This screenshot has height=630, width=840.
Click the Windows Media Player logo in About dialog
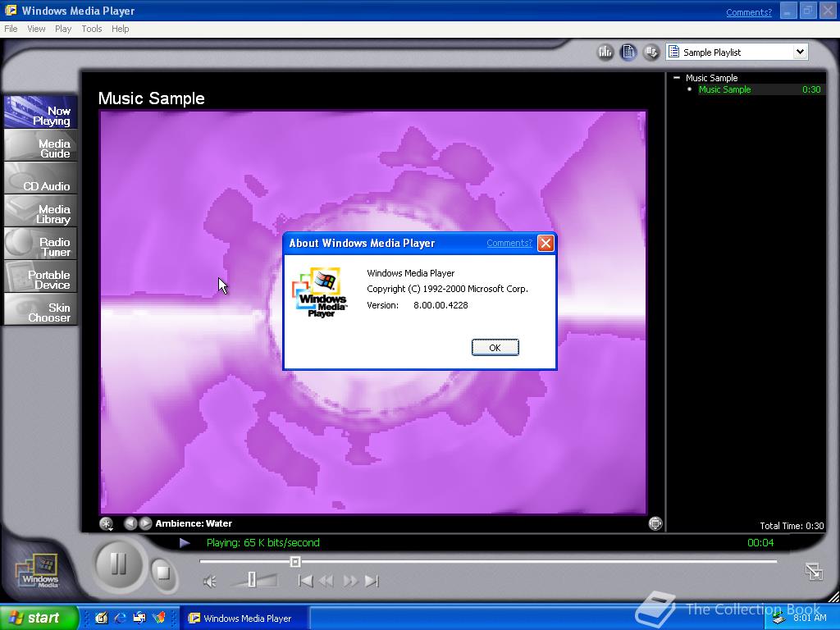click(320, 293)
